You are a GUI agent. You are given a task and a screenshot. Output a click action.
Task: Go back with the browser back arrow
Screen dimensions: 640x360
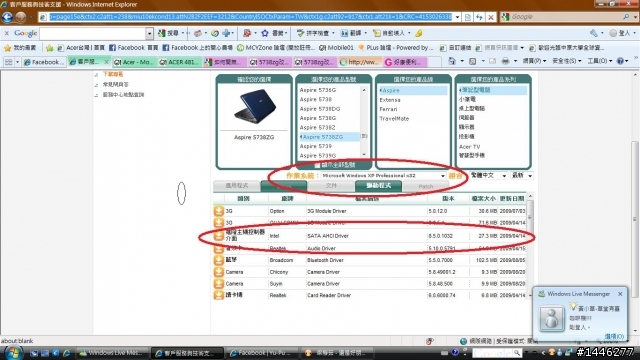coord(7,17)
